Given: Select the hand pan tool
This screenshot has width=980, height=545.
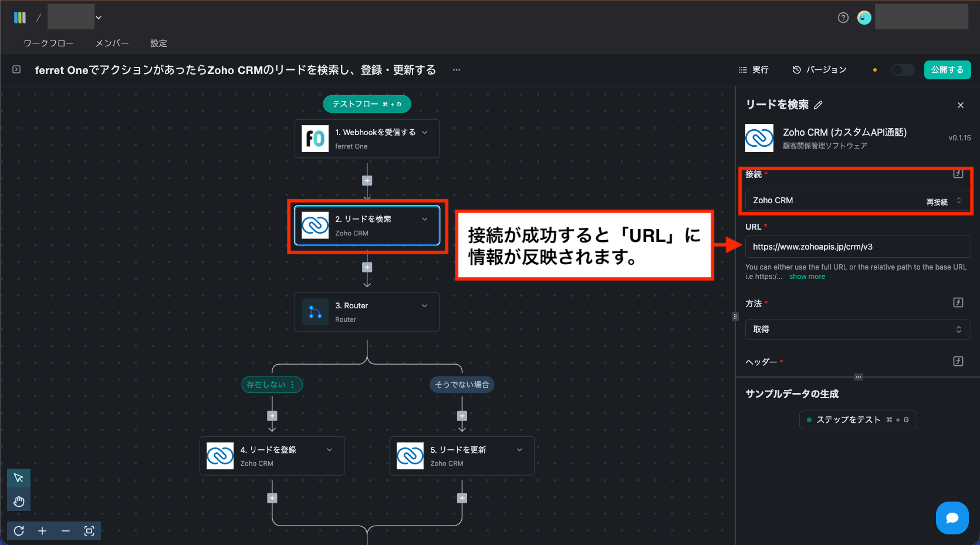Looking at the screenshot, I should point(19,501).
